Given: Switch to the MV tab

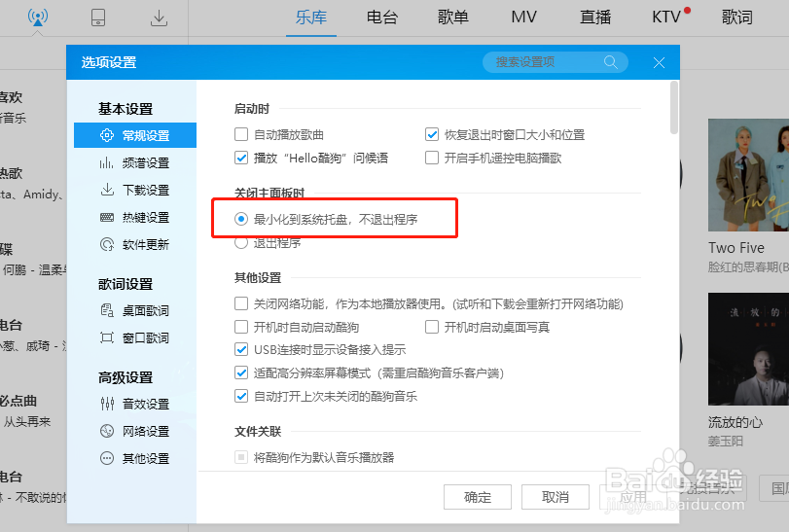Looking at the screenshot, I should tap(523, 18).
